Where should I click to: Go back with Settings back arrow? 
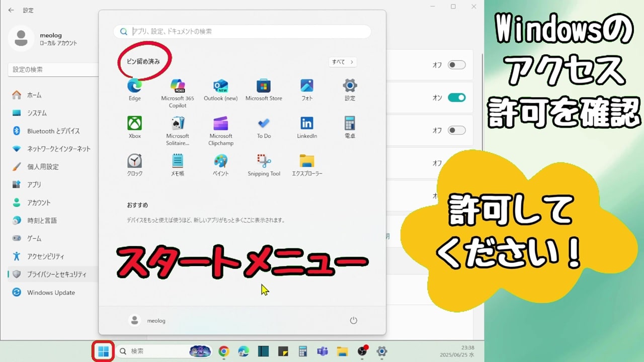(11, 10)
